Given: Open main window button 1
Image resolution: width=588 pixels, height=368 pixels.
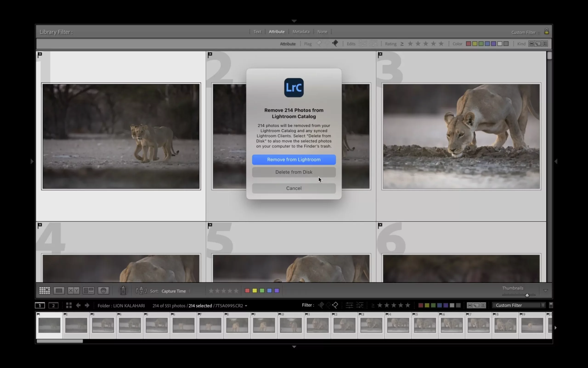Looking at the screenshot, I should click(40, 305).
